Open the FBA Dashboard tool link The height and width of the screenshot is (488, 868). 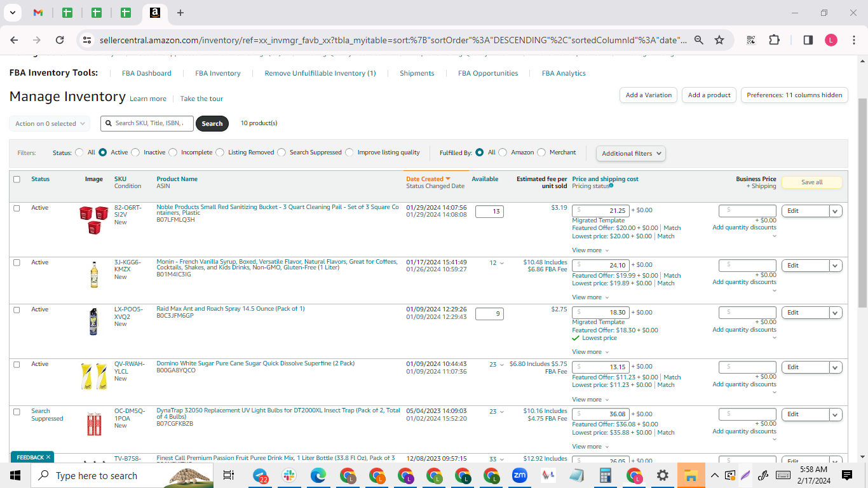147,73
